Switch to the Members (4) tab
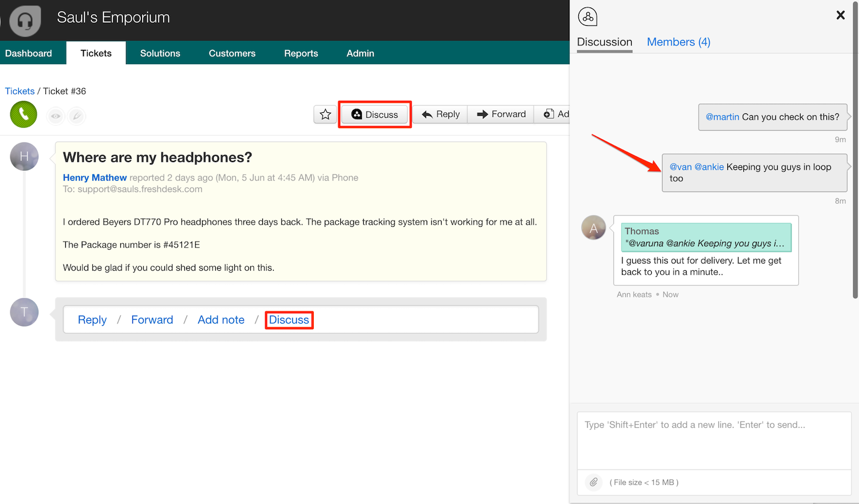Viewport: 859px width, 504px height. (679, 42)
